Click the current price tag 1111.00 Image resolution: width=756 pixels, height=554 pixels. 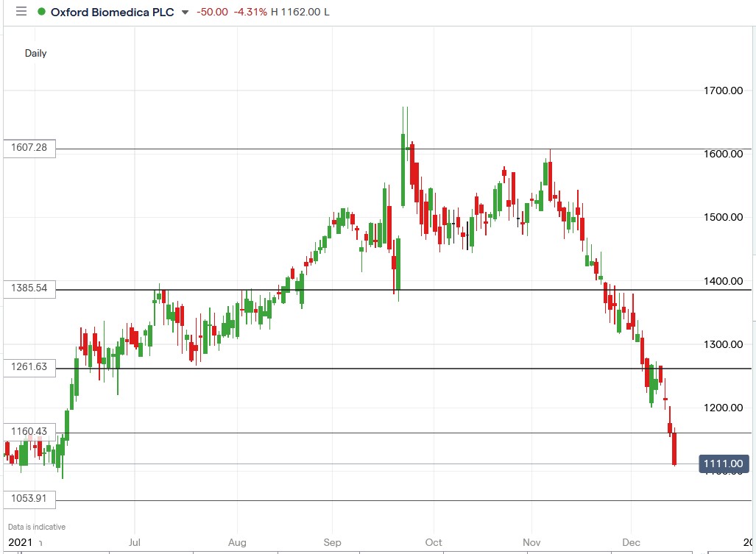point(724,464)
